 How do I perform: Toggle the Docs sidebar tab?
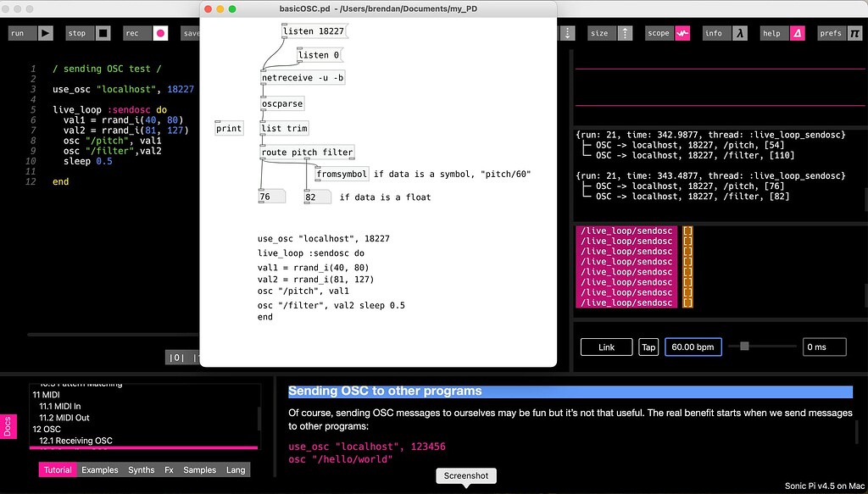(8, 427)
